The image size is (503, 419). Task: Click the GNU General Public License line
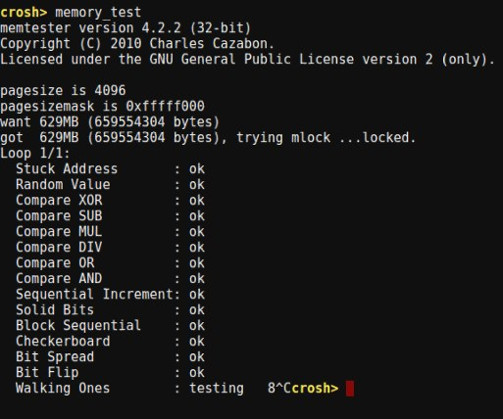click(247, 59)
